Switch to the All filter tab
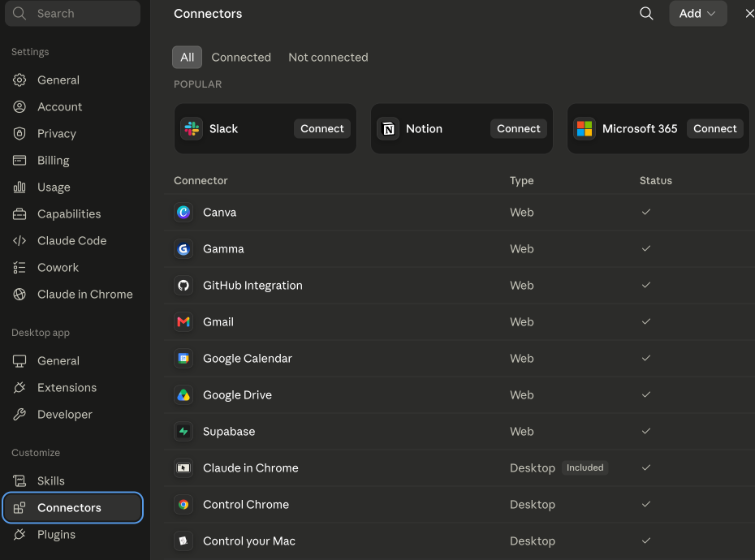This screenshot has height=560, width=755. (187, 58)
